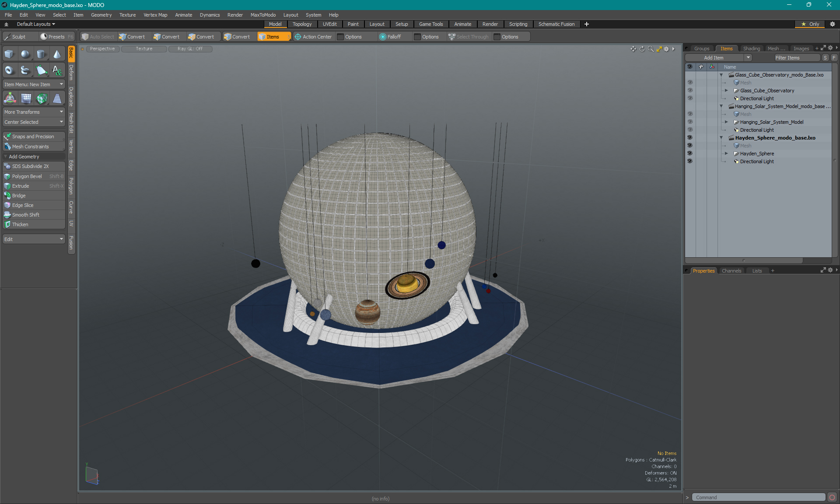Click the viewport pan arrows icon
Viewport: 840px width, 504px height.
pos(633,49)
